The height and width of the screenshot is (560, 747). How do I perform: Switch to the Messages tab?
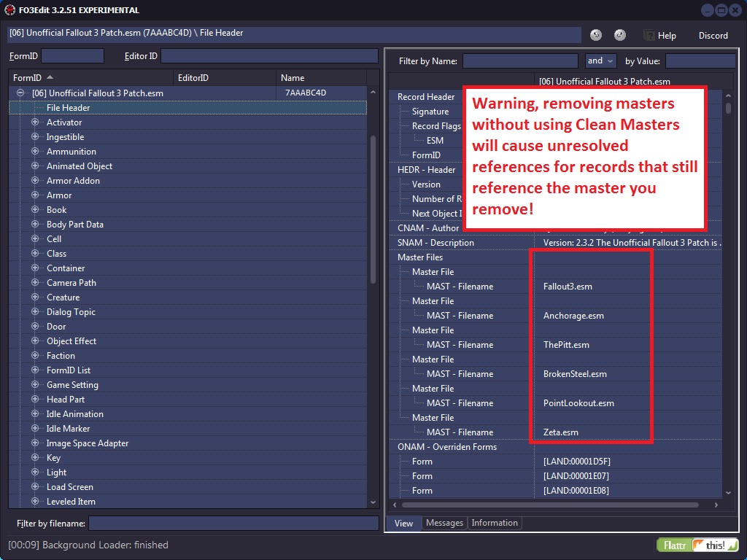click(x=444, y=523)
